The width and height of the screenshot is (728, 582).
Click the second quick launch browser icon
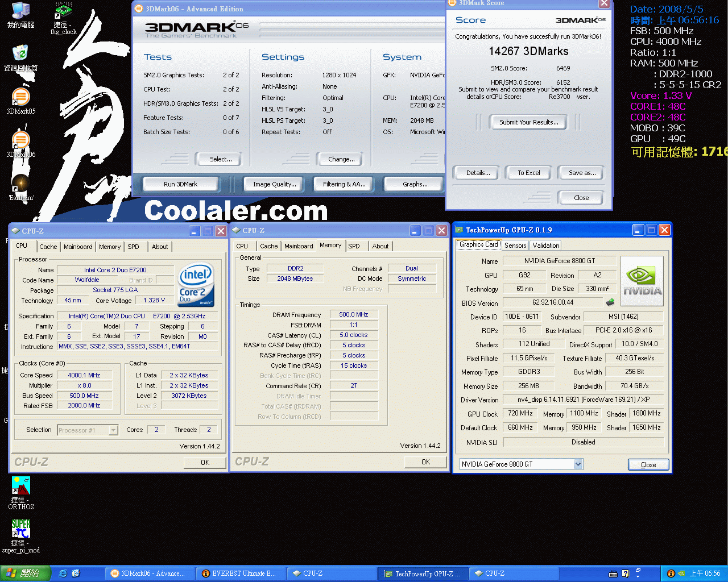(x=76, y=573)
